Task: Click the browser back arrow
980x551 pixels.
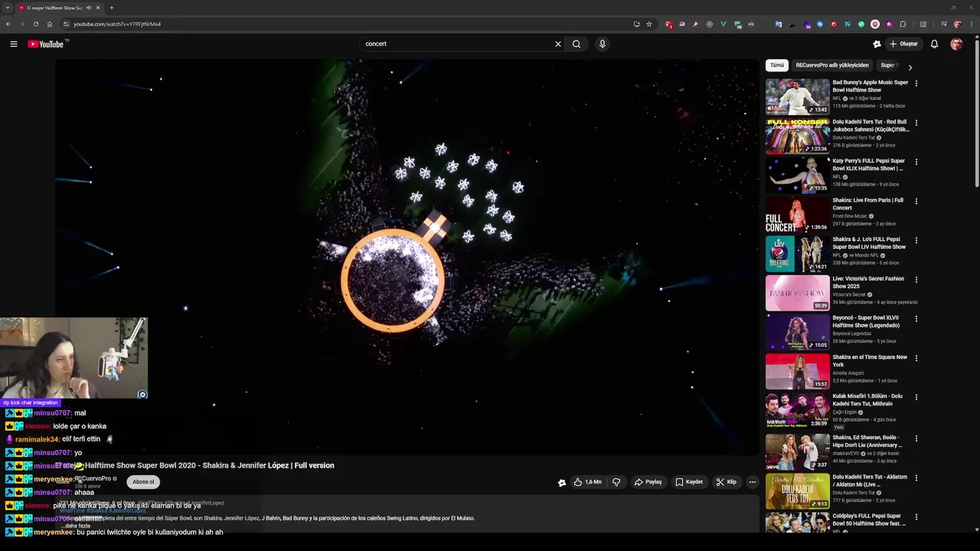Action: click(8, 24)
